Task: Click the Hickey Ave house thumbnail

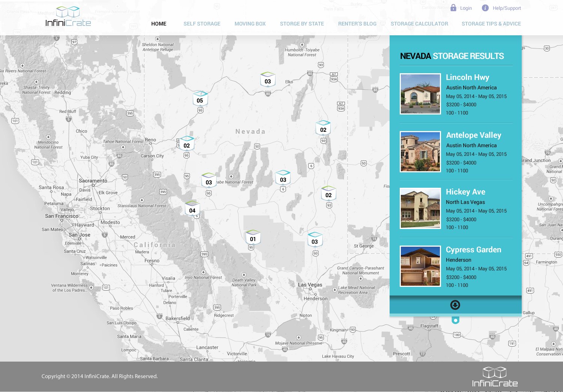Action: [420, 208]
